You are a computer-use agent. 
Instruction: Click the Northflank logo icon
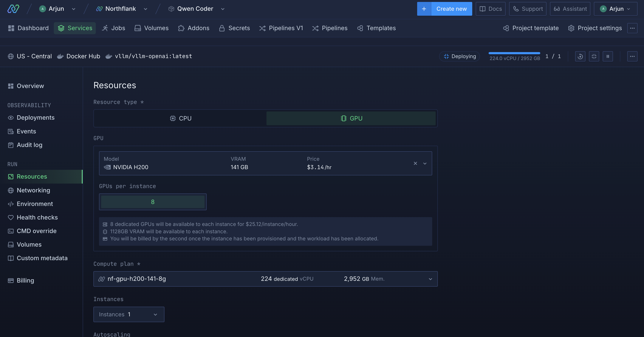coord(13,9)
